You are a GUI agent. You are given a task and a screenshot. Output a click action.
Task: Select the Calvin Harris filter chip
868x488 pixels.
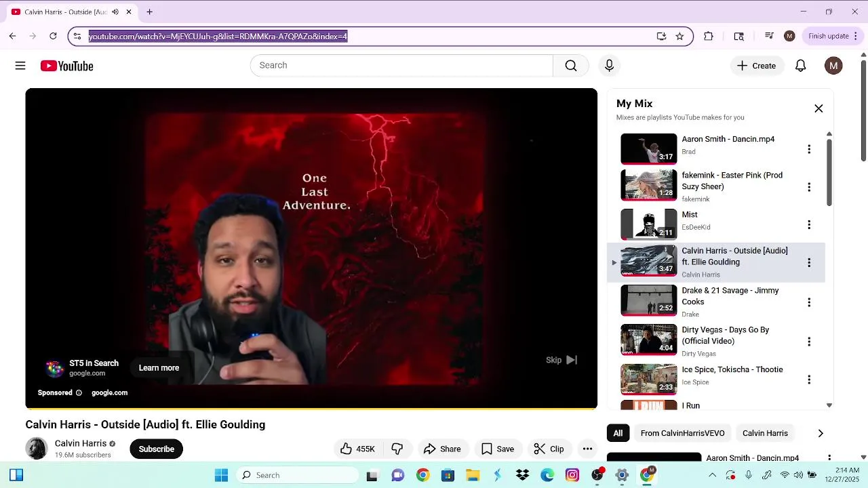765,433
